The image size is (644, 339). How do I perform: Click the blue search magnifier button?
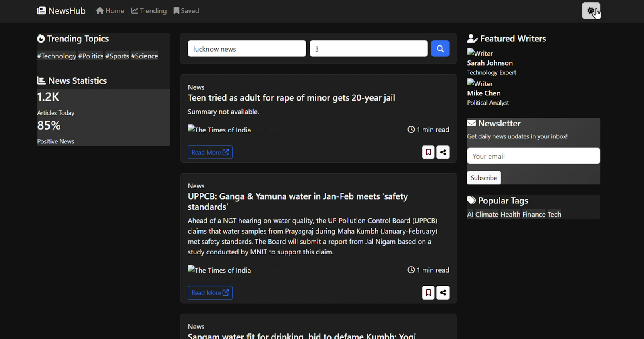(x=440, y=49)
